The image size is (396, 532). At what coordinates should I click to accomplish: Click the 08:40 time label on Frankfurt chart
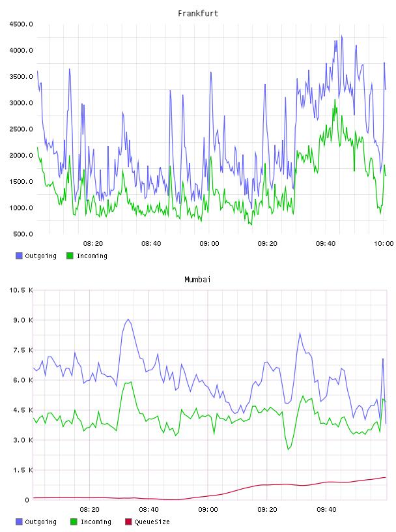pos(151,244)
